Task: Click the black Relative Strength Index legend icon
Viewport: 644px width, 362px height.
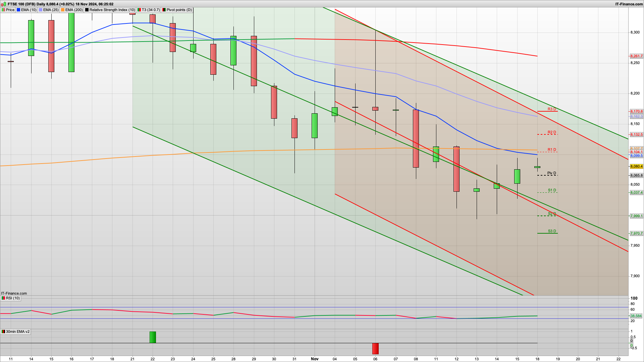Action: click(87, 10)
